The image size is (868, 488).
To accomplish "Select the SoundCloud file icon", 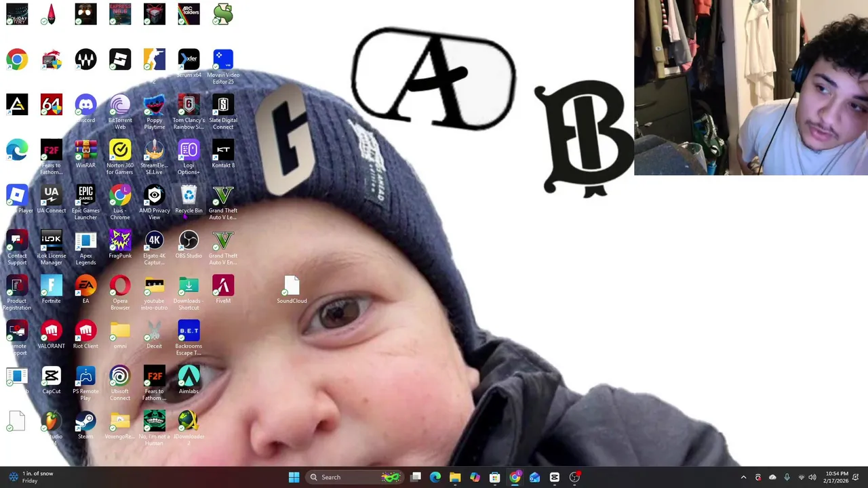I will 292,290.
